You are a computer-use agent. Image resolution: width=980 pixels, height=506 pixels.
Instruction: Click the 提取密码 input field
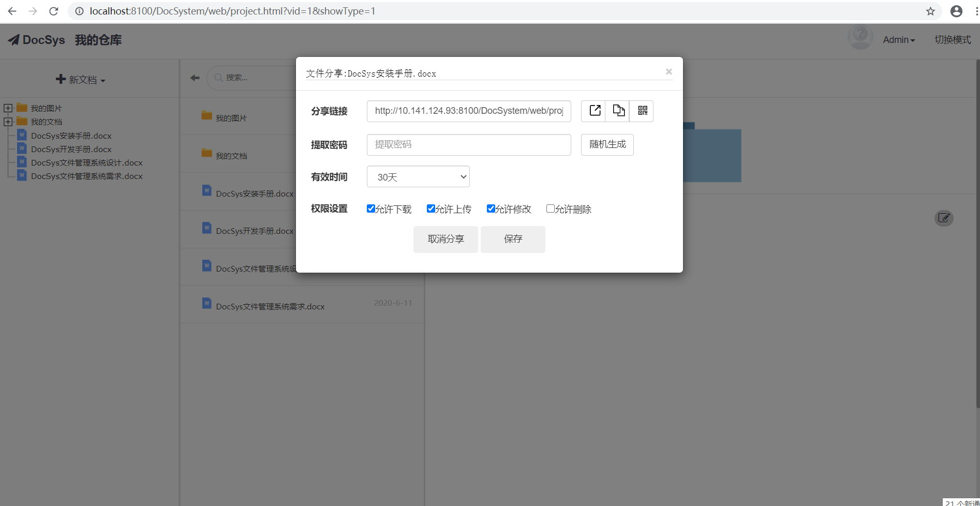[468, 144]
